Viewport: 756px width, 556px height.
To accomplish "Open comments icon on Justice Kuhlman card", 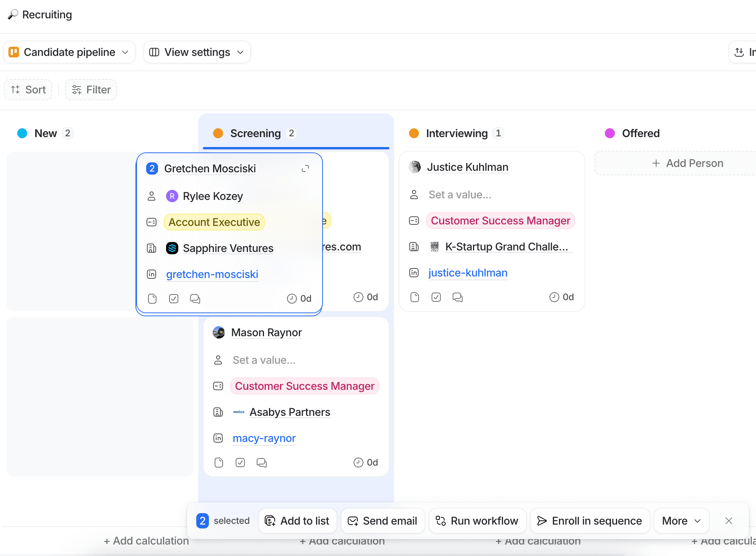I will (x=458, y=297).
